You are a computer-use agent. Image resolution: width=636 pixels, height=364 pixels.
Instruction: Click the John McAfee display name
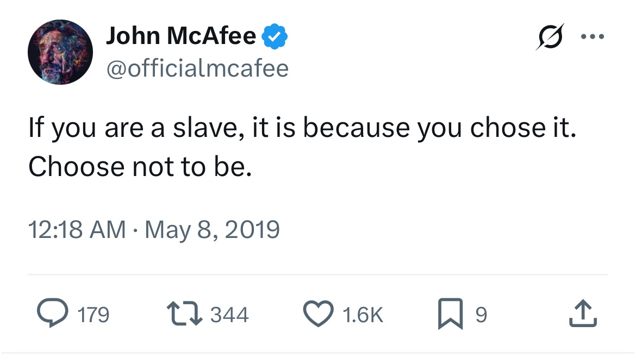point(180,36)
